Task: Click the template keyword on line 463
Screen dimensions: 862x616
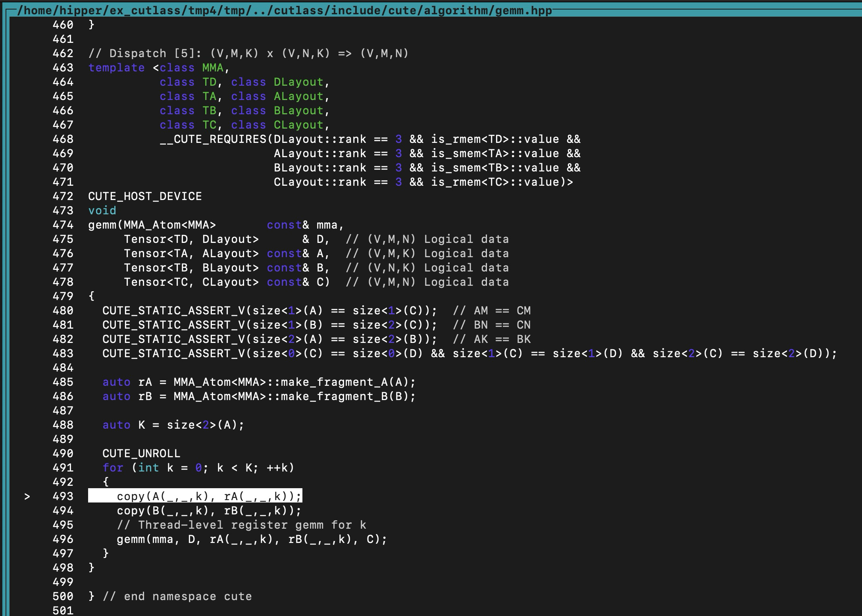Action: pos(116,67)
